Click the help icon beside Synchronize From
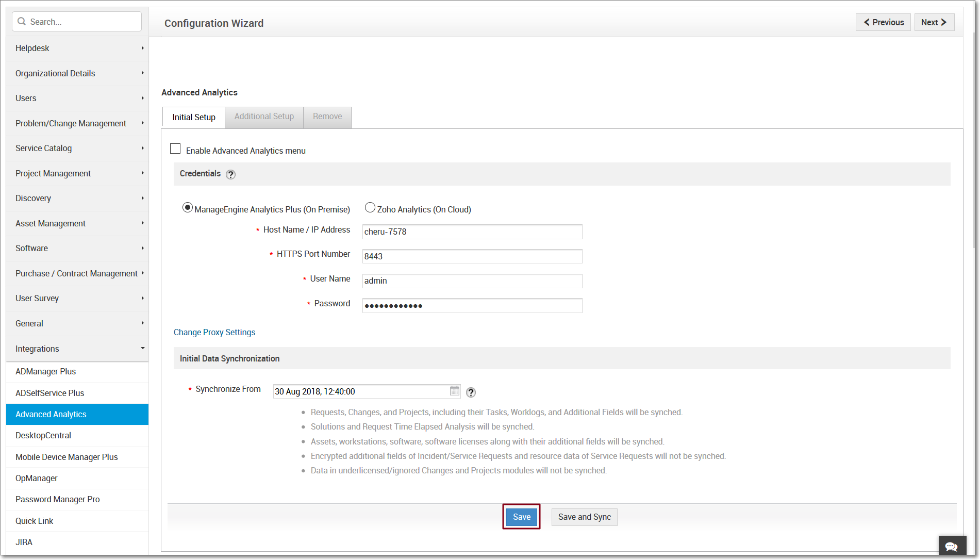Image resolution: width=980 pixels, height=560 pixels. [x=471, y=392]
